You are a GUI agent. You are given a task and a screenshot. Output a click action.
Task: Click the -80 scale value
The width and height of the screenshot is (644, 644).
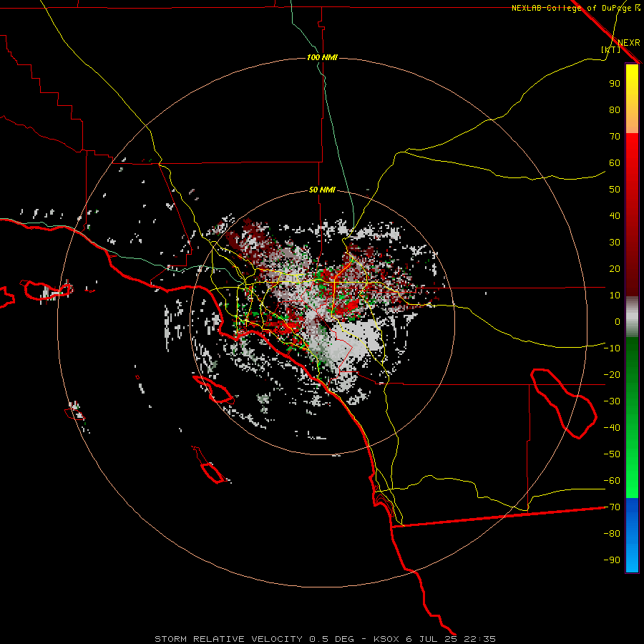tap(612, 534)
